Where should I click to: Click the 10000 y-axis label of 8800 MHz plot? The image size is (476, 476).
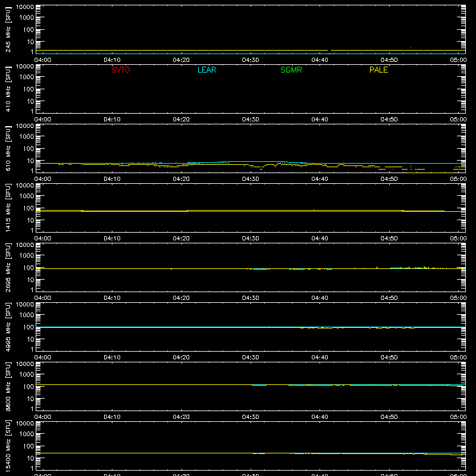tap(25, 364)
